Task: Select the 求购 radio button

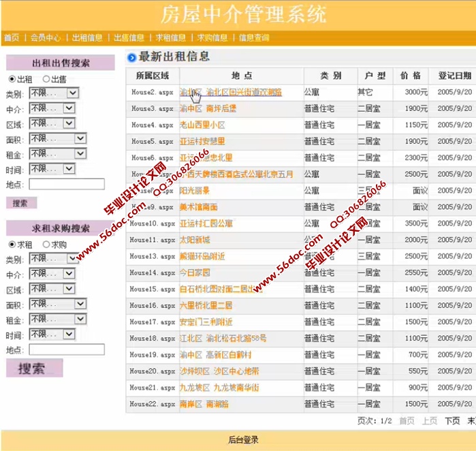Action: 46,244
